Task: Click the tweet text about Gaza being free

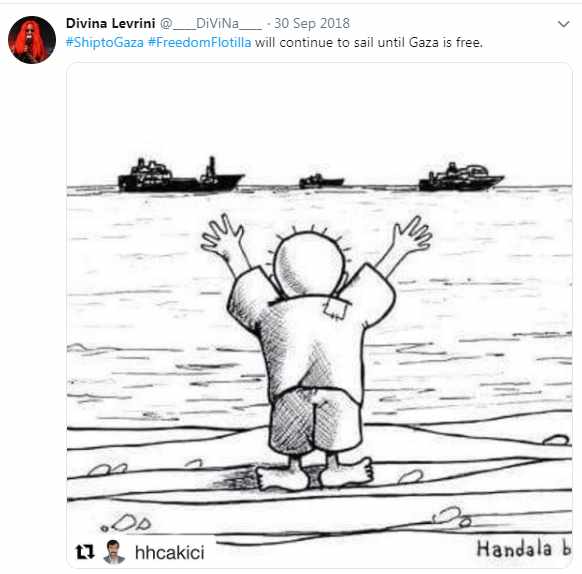Action: pos(369,43)
